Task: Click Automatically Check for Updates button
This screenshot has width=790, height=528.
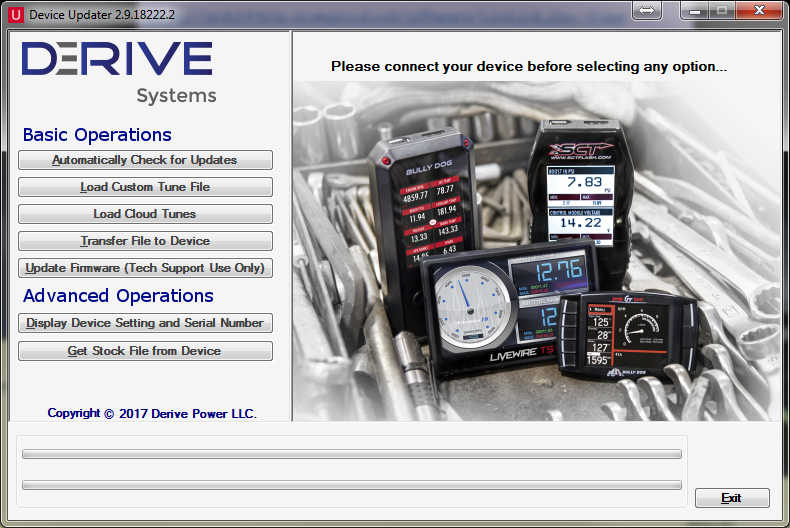Action: pos(145,160)
